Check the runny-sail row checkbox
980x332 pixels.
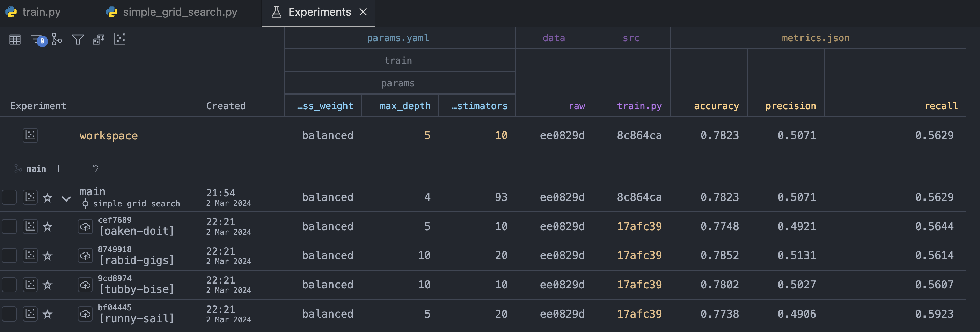click(9, 314)
